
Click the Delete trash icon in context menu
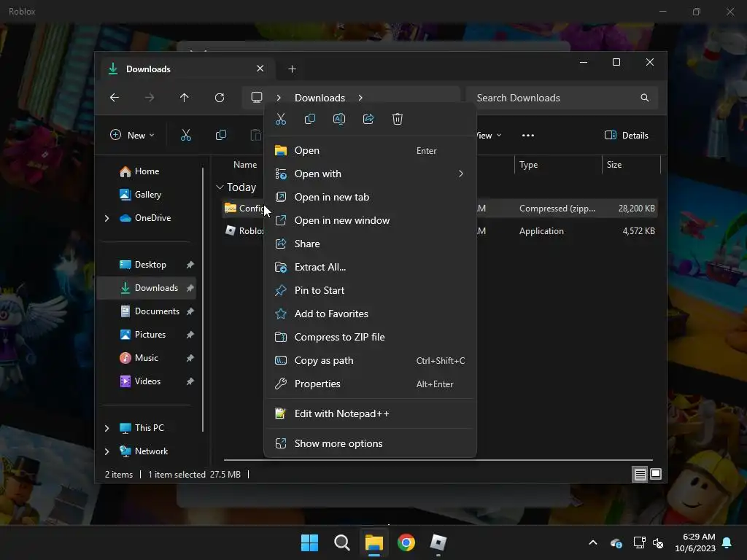click(398, 119)
